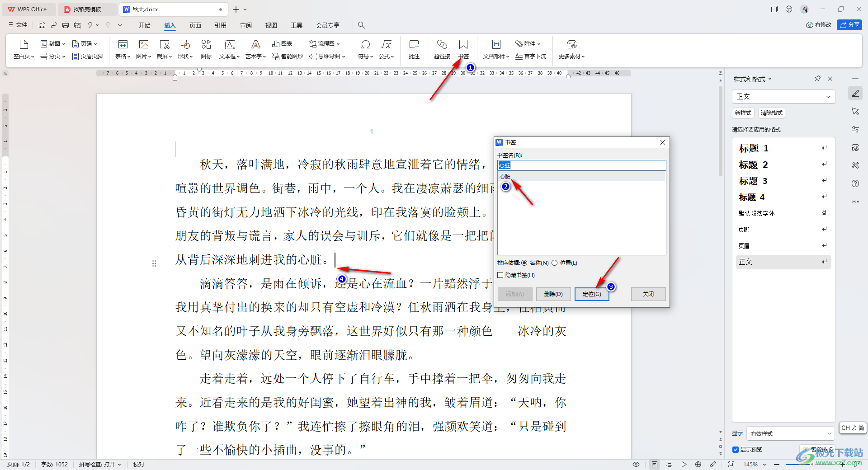
Task: Open More Materials gallery
Action: 572,49
